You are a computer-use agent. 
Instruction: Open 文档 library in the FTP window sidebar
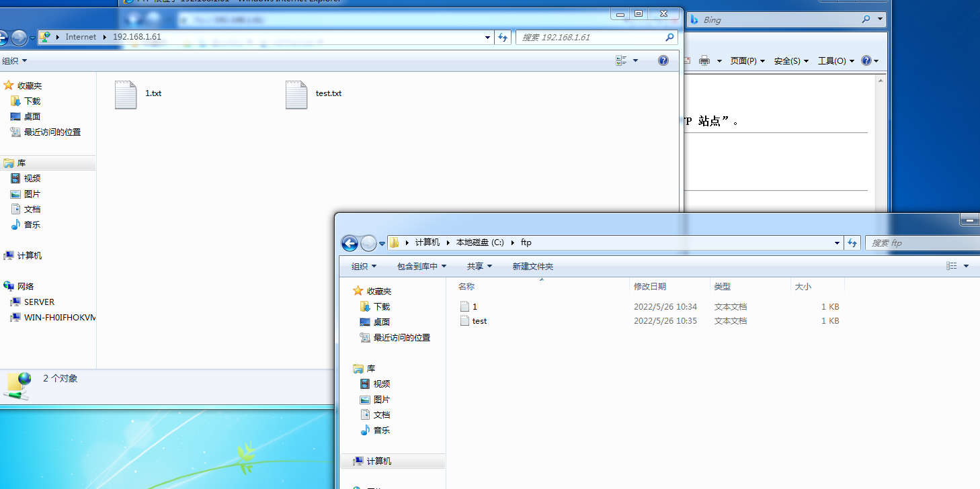(26, 209)
